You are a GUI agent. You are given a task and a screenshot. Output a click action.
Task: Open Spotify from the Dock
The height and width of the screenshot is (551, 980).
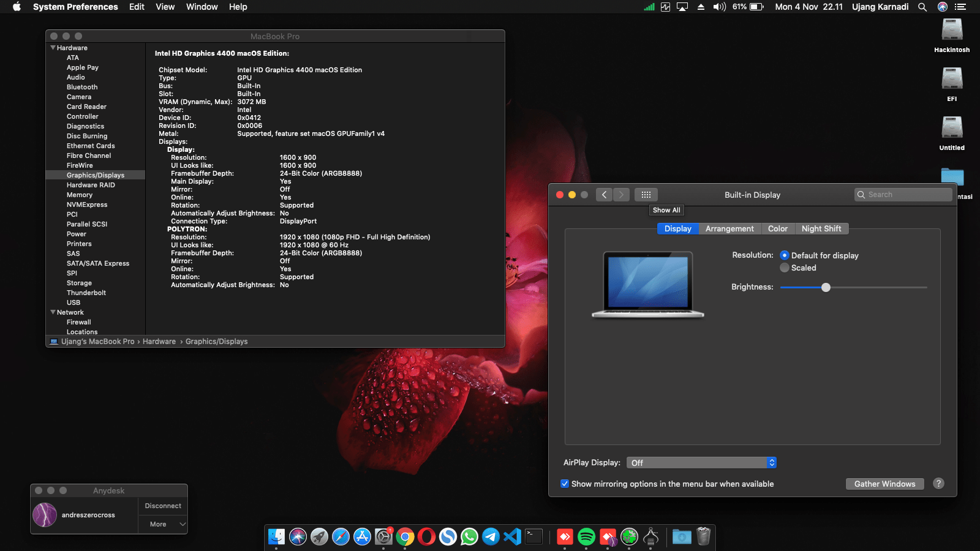pos(586,537)
